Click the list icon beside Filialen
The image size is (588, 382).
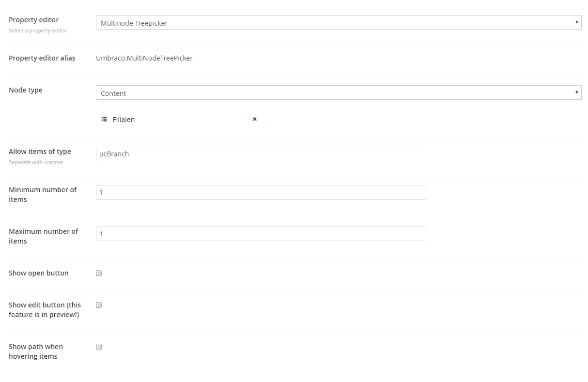[x=104, y=119]
